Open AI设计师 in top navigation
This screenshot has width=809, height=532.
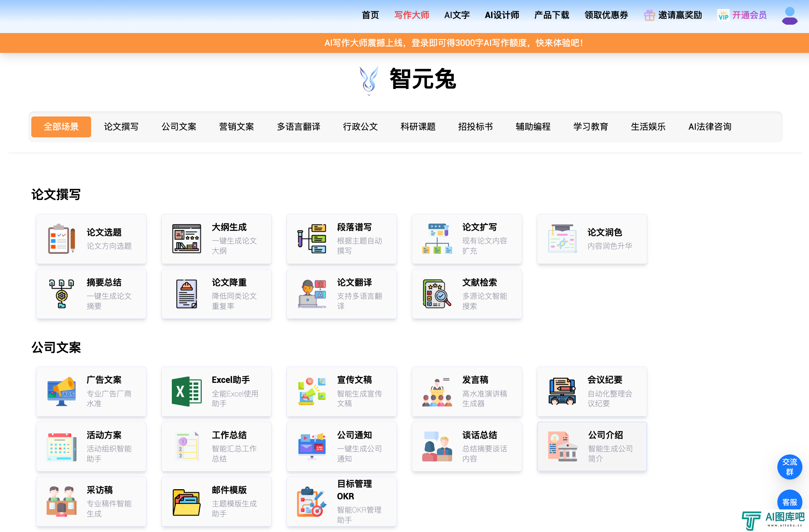point(502,15)
